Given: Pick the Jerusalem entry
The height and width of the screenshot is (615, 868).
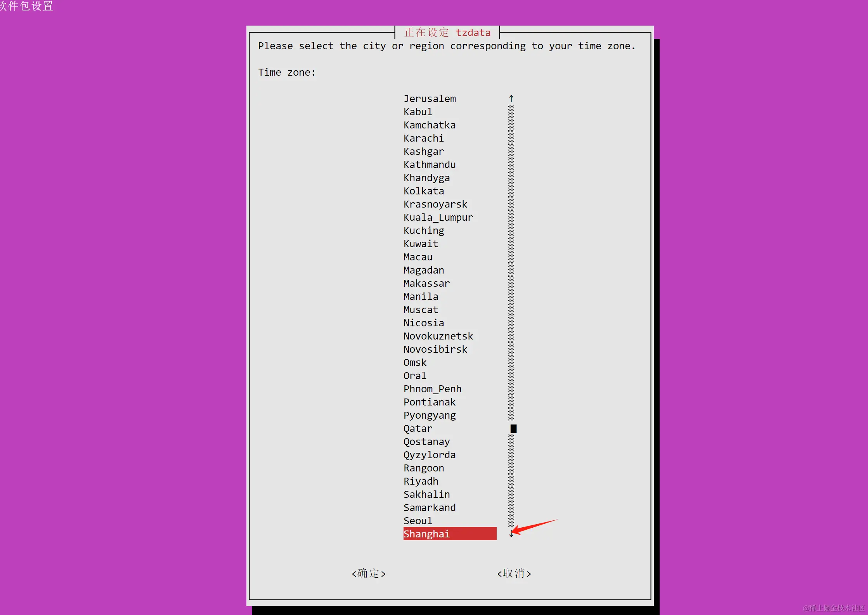Looking at the screenshot, I should tap(430, 99).
